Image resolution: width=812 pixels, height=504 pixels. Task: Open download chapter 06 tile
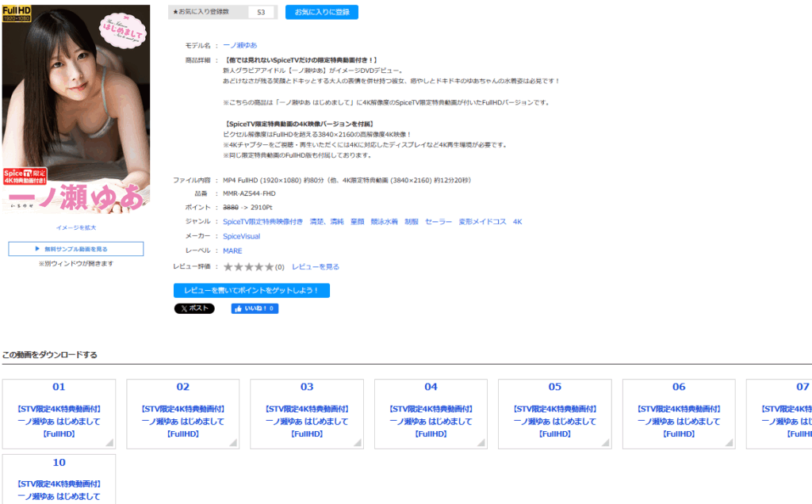679,414
